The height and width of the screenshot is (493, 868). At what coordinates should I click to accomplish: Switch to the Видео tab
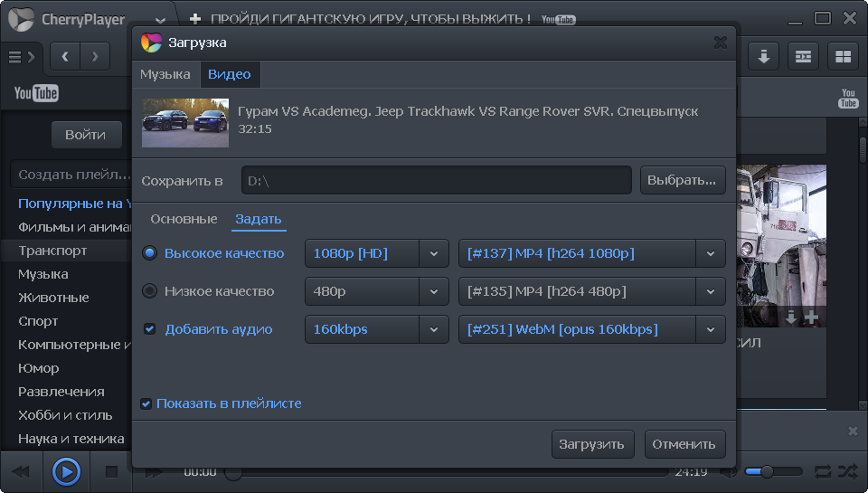click(229, 74)
